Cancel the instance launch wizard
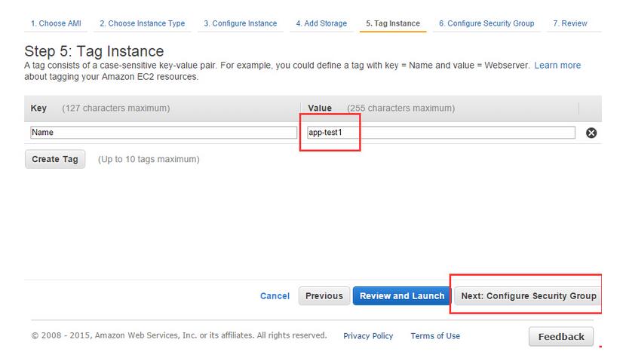This screenshot has height=364, width=626. point(275,296)
